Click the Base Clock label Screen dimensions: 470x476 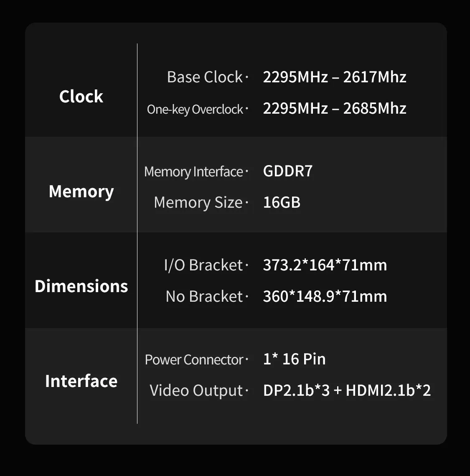(x=205, y=77)
